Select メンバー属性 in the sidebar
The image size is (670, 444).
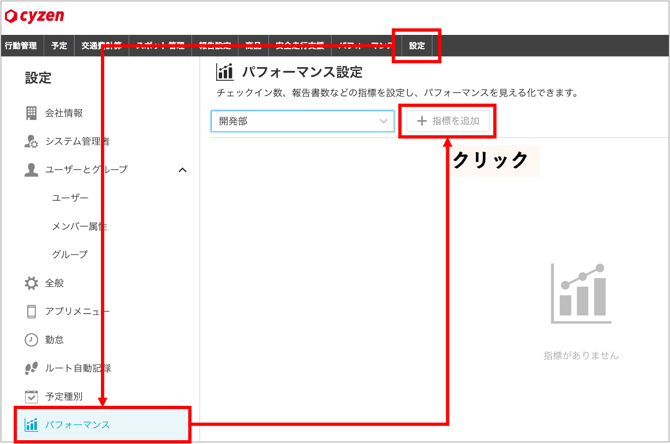coord(80,227)
